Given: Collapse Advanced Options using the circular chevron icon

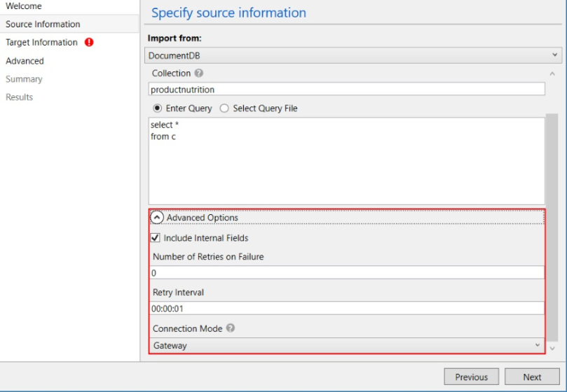Looking at the screenshot, I should point(157,218).
